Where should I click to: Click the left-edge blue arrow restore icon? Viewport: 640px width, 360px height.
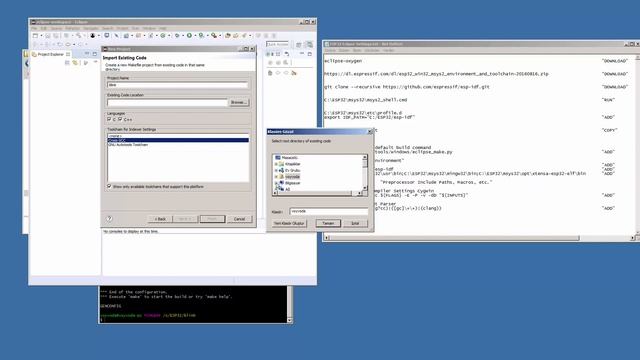click(x=27, y=63)
